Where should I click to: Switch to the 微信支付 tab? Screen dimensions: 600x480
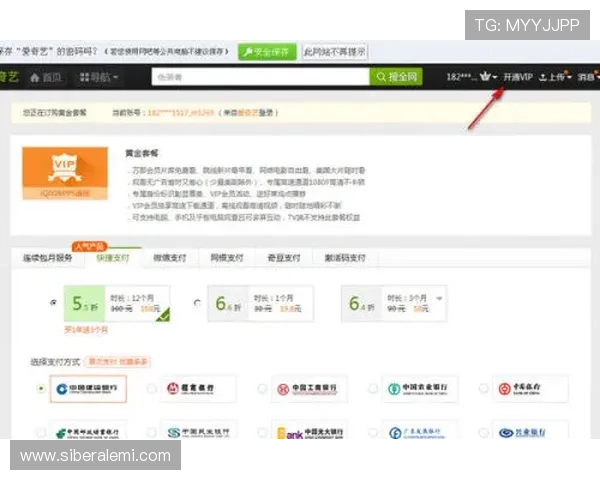pyautogui.click(x=170, y=258)
